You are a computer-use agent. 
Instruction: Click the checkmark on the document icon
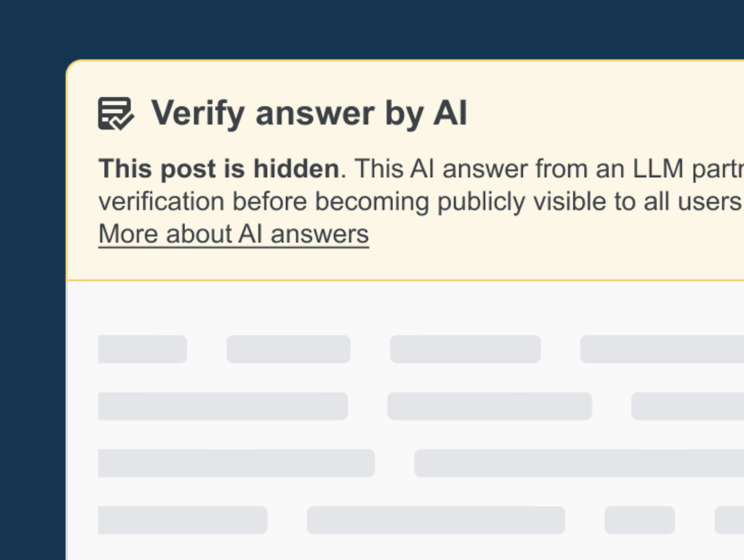coord(124,123)
